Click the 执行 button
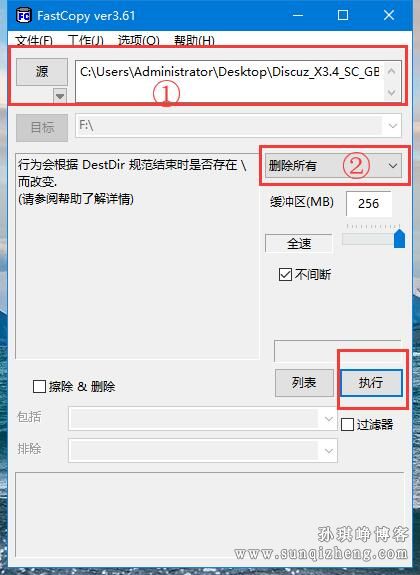This screenshot has width=420, height=575. click(371, 382)
